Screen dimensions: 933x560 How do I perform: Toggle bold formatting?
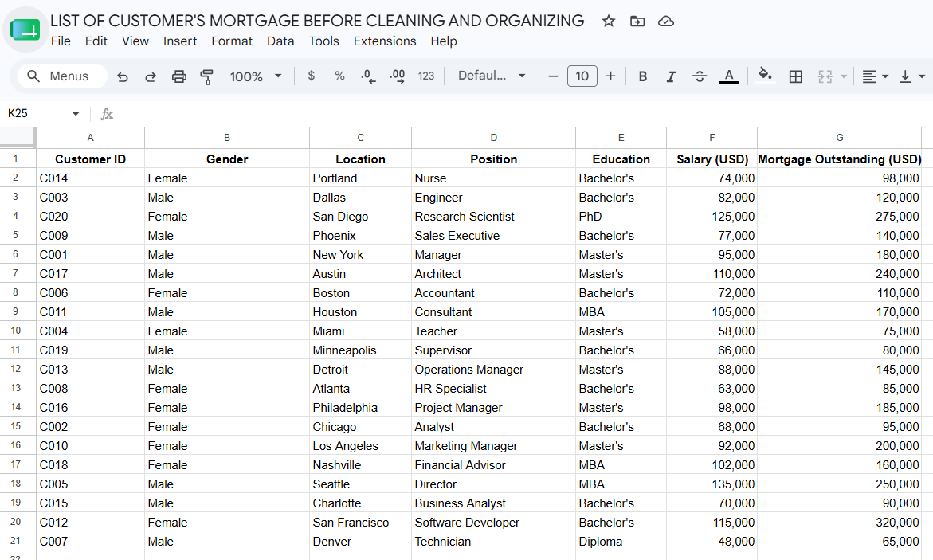pos(643,76)
